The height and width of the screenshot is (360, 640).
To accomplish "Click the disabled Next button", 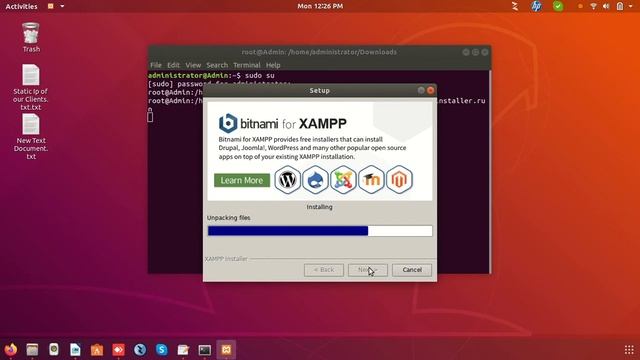I will [368, 270].
